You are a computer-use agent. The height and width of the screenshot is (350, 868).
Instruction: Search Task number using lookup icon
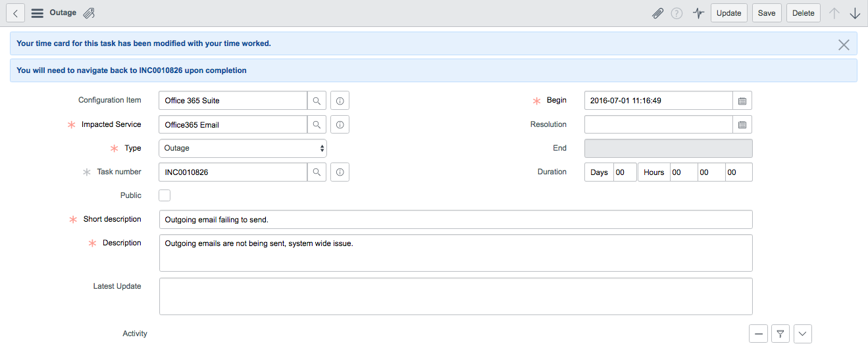tap(317, 172)
